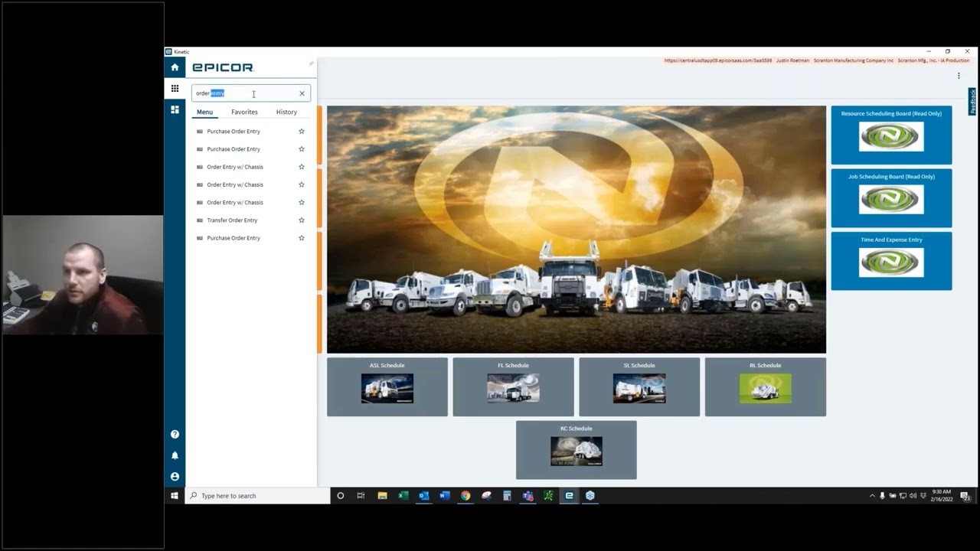
Task: Open the KC Schedule tile
Action: [577, 450]
